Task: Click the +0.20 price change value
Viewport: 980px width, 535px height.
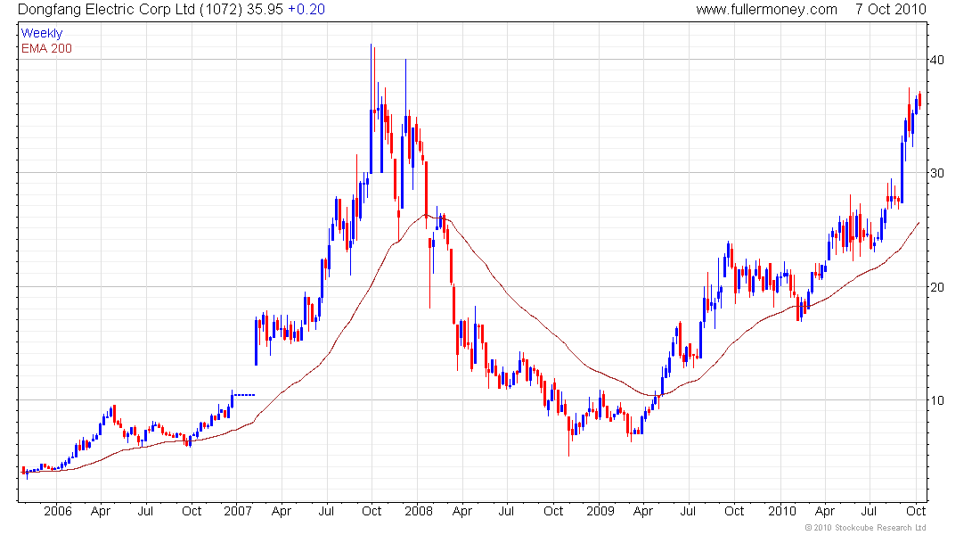Action: (306, 10)
